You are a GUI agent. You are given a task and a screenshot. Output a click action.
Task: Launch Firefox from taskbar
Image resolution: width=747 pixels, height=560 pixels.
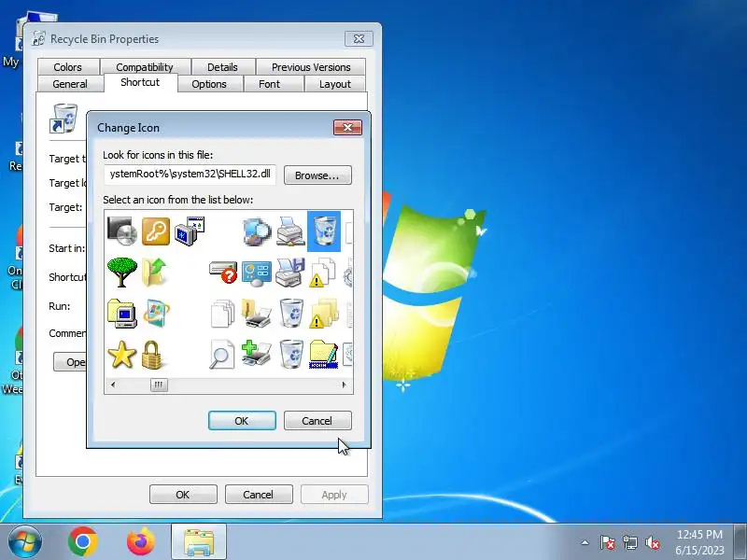(x=141, y=542)
